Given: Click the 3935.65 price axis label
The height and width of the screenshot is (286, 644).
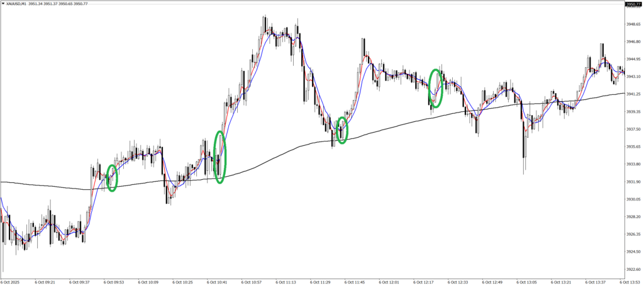Looking at the screenshot, I should click(x=633, y=146).
